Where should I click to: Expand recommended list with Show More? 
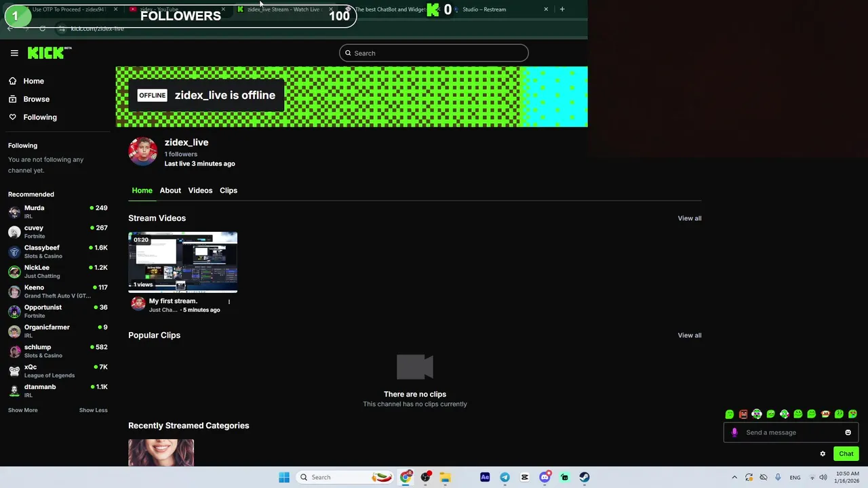(x=23, y=410)
